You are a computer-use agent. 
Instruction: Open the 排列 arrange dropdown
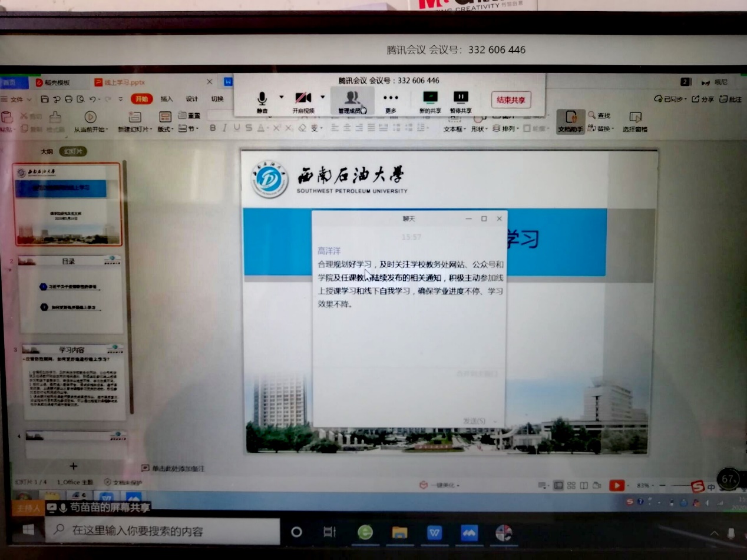505,128
